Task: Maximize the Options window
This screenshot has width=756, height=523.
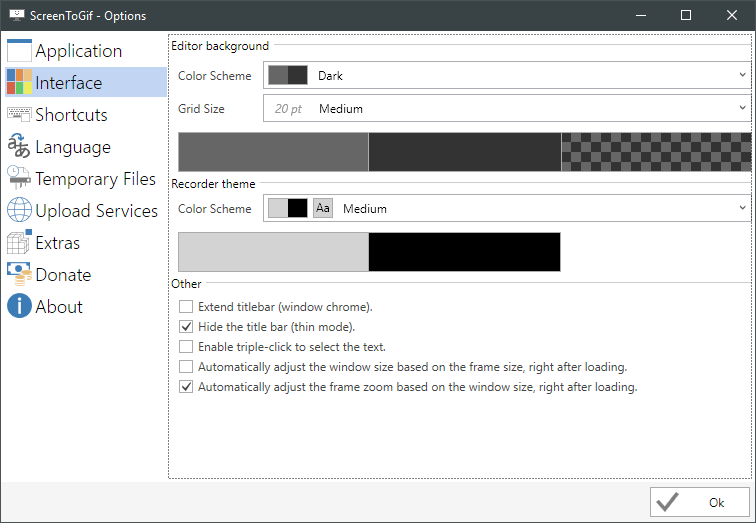Action: point(686,15)
